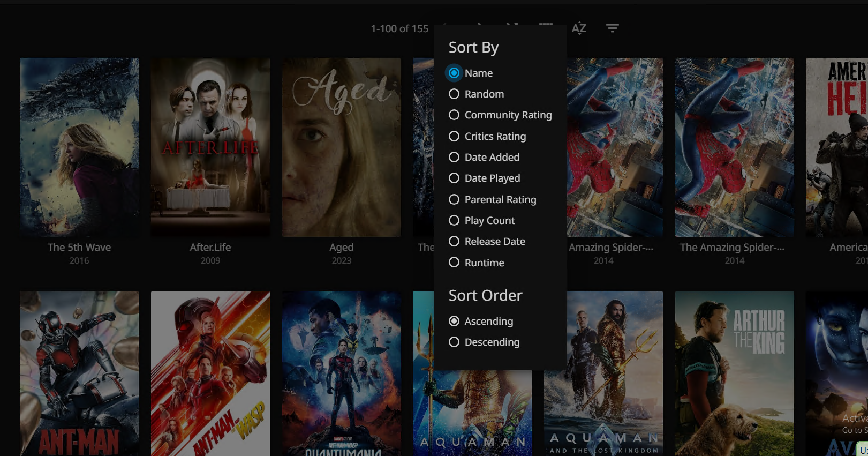Viewport: 868px width, 456px height.
Task: Select the Release Date radio button
Action: pyautogui.click(x=454, y=242)
